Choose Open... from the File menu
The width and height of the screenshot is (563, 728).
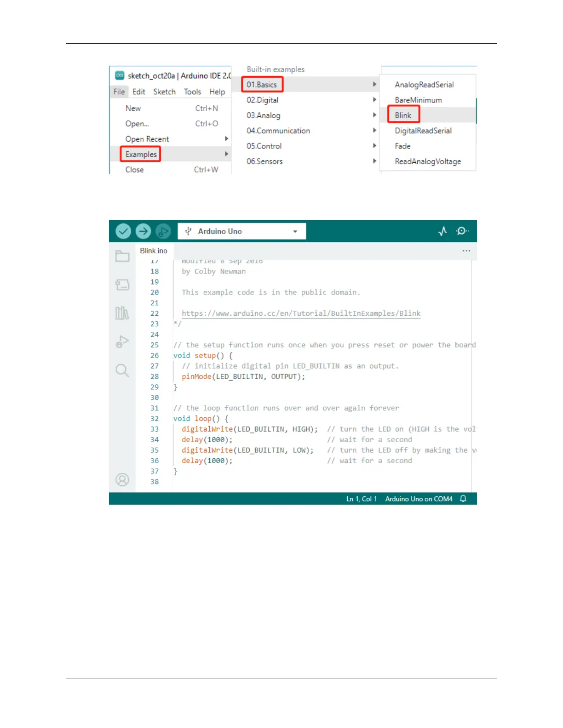pyautogui.click(x=171, y=124)
